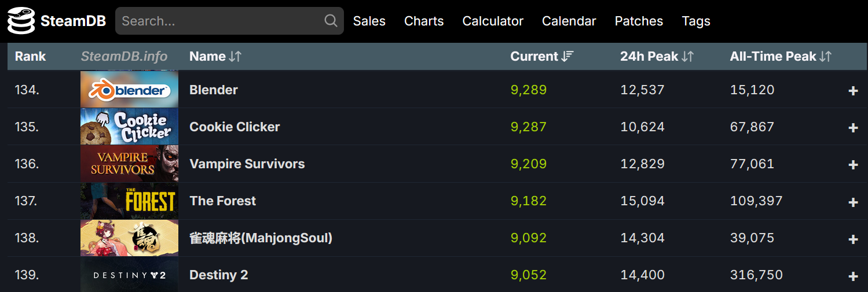The width and height of the screenshot is (868, 292).
Task: Click Vampire Survivors 24h peak 12,829
Action: 642,164
